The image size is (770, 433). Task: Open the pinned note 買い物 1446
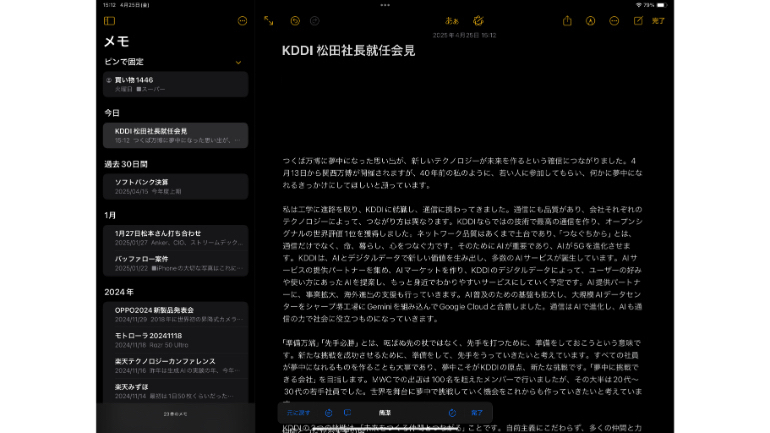click(175, 84)
